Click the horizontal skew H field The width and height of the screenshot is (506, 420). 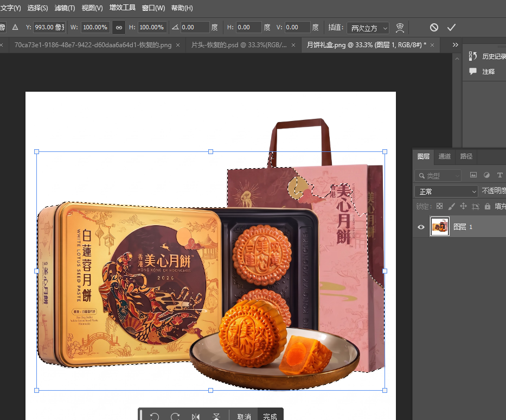coord(248,28)
